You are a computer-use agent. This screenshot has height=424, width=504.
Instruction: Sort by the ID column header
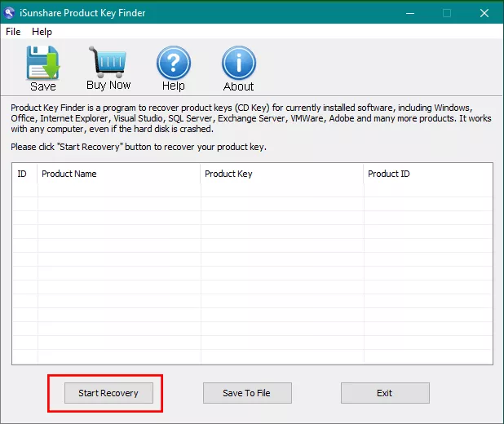point(24,174)
